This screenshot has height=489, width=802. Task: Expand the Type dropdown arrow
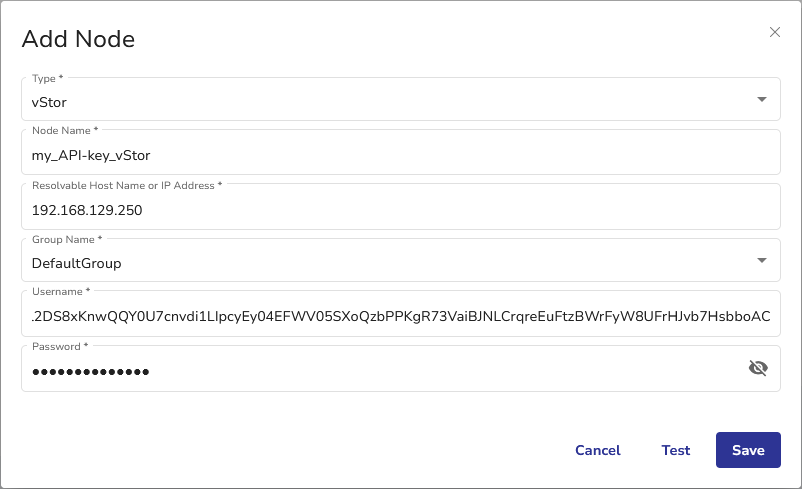(x=762, y=100)
